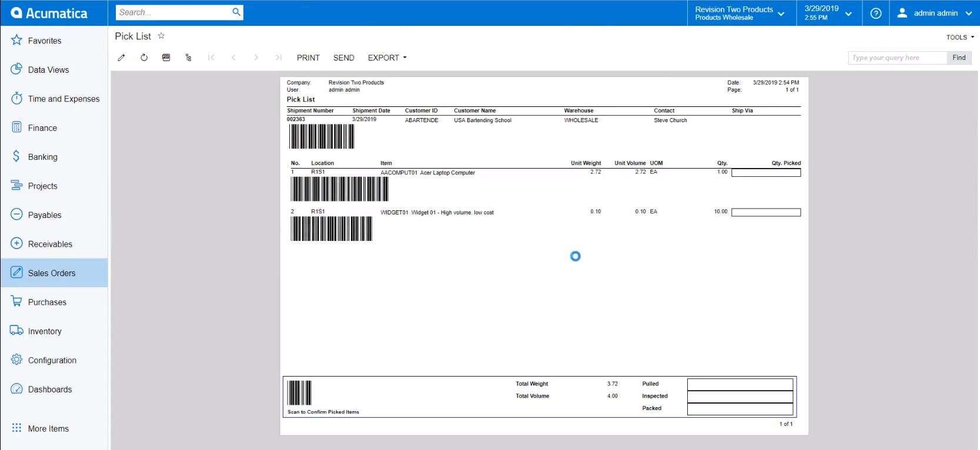Go to first report page
The width and height of the screenshot is (980, 450).
coord(211,58)
